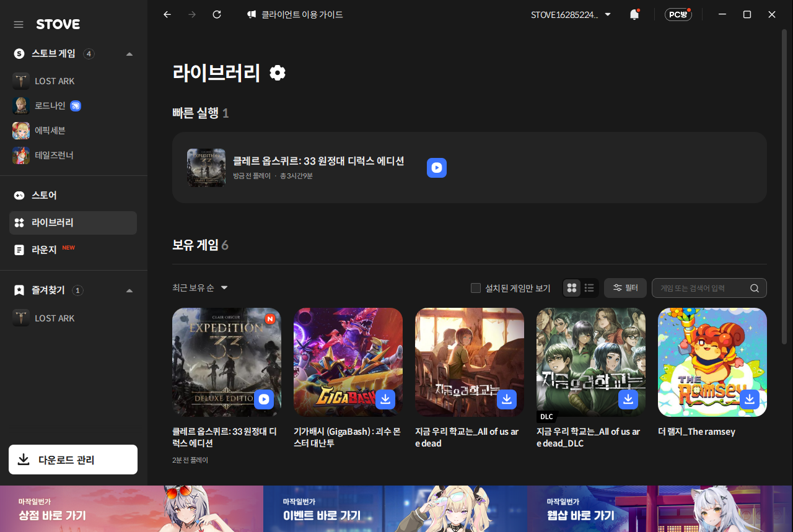793x532 pixels.
Task: Enable 설치된 게임만 보기 checkbox
Action: [476, 288]
